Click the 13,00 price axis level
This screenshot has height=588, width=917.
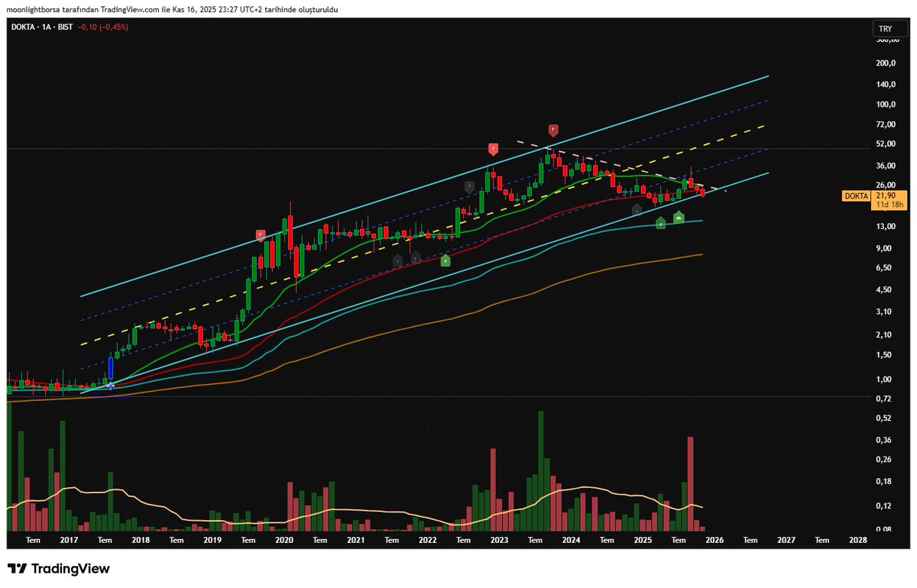[x=887, y=227]
